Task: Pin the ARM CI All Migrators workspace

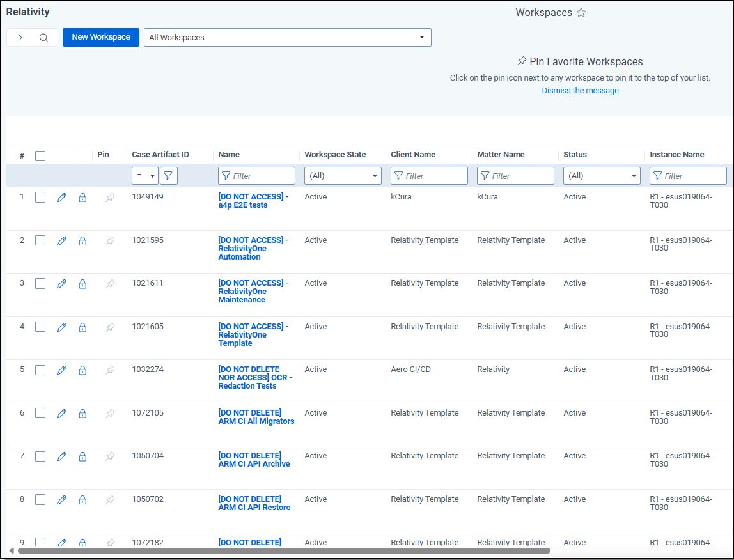Action: tap(110, 414)
